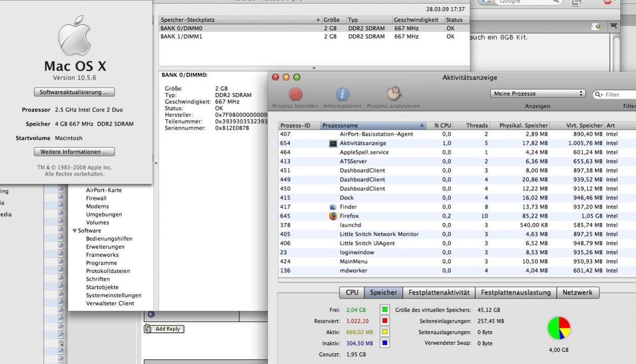Click the Finder icon in process list
Screen dimensions: 636x364
(x=333, y=207)
